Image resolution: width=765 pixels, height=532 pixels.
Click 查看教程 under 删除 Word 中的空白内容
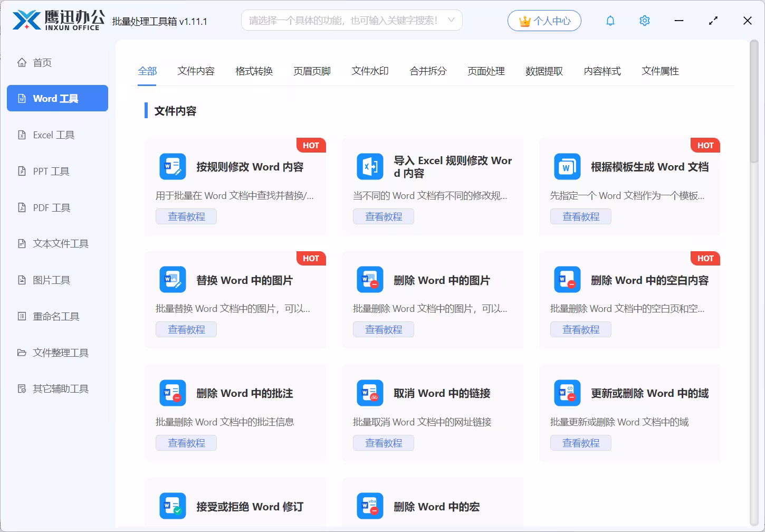tap(580, 330)
